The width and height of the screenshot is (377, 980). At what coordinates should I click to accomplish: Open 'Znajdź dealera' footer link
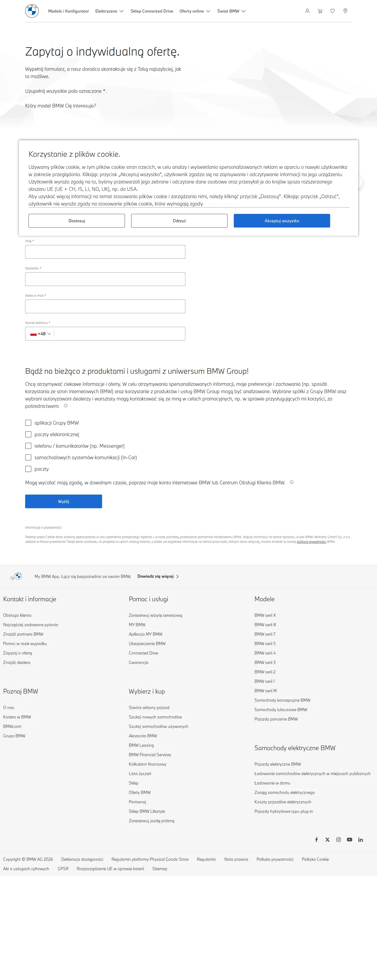(17, 662)
